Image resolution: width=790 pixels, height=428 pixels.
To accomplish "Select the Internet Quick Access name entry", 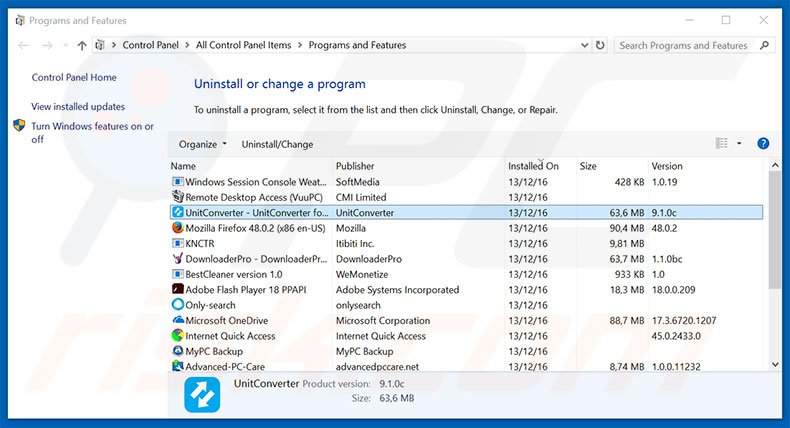I will click(x=230, y=336).
